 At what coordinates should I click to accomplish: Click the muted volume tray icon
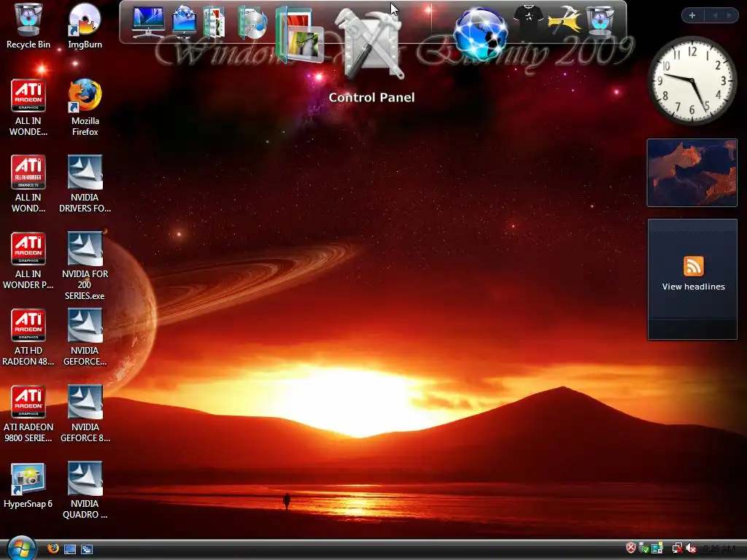tap(691, 548)
